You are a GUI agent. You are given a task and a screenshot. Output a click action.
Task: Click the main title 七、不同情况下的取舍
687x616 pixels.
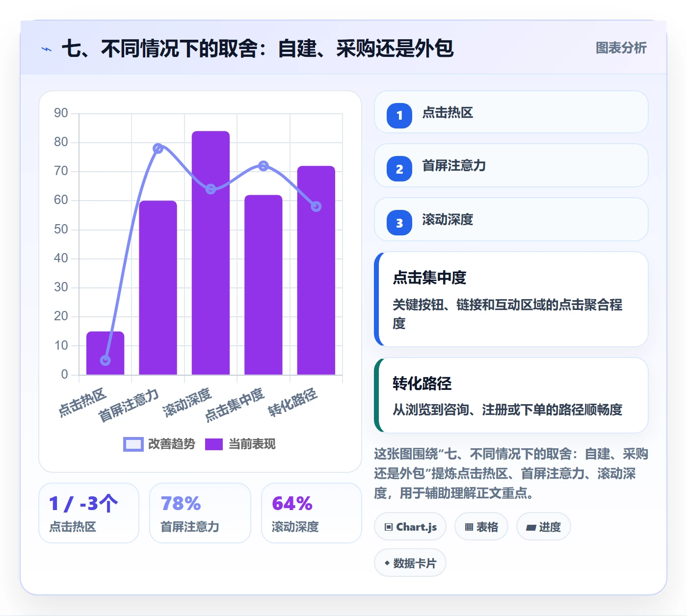[258, 49]
